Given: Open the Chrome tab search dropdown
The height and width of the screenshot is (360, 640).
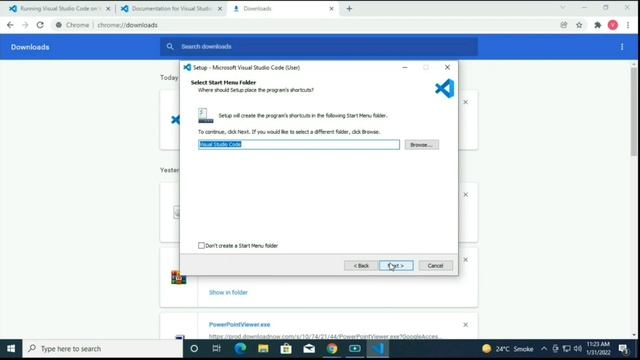Looking at the screenshot, I should pyautogui.click(x=563, y=8).
